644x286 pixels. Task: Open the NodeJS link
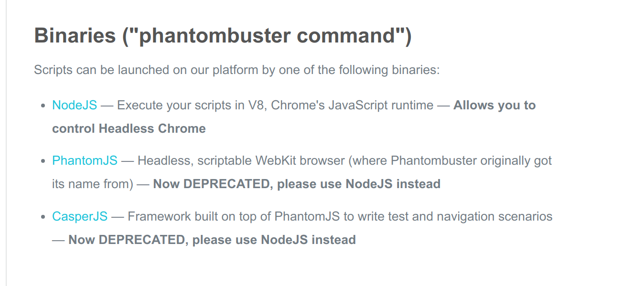[75, 105]
